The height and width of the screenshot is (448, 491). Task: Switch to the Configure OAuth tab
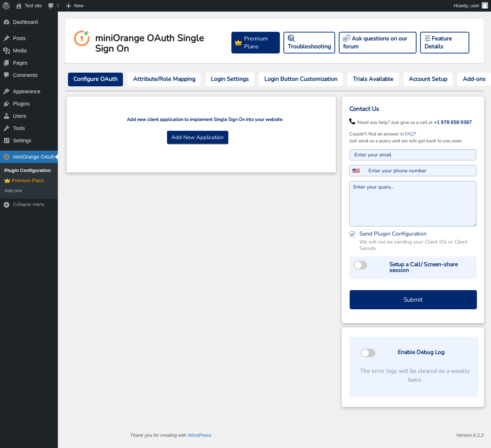click(x=95, y=79)
